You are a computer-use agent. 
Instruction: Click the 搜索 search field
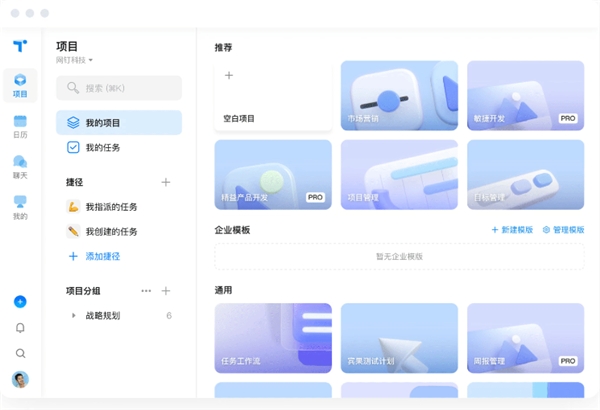119,88
